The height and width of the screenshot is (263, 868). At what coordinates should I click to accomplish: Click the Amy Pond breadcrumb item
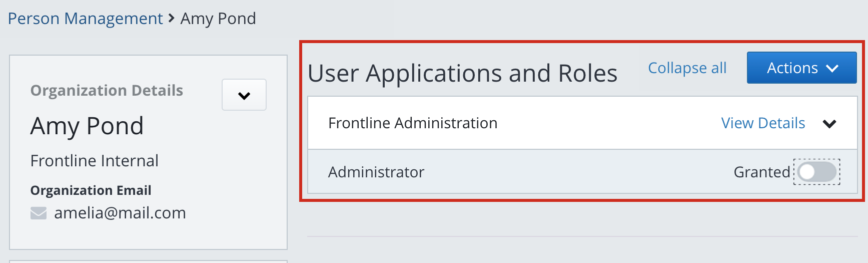[x=218, y=19]
